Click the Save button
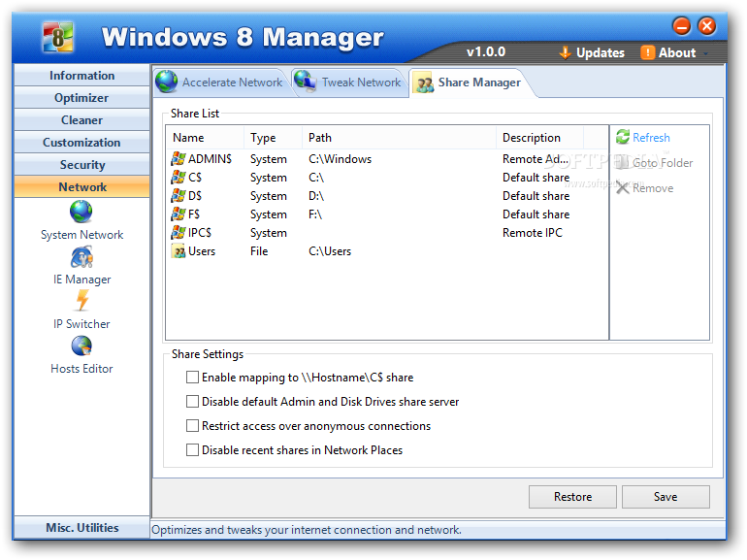747x560 pixels. coord(666,497)
